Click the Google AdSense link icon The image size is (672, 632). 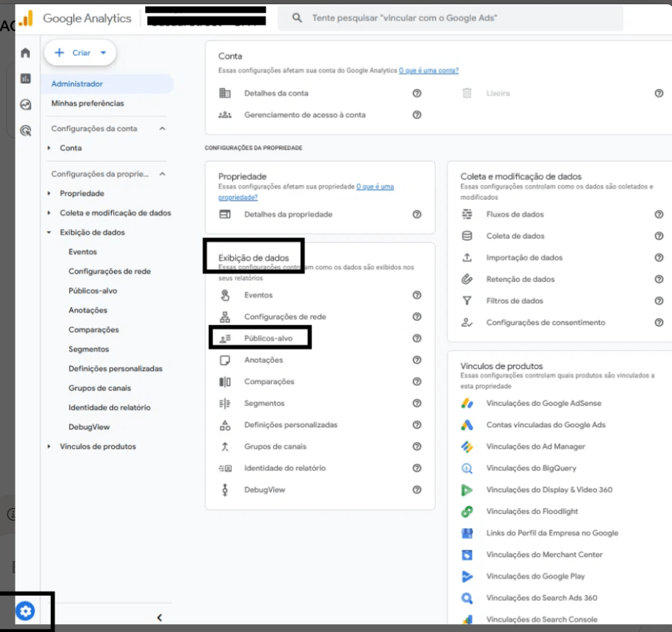[x=467, y=403]
